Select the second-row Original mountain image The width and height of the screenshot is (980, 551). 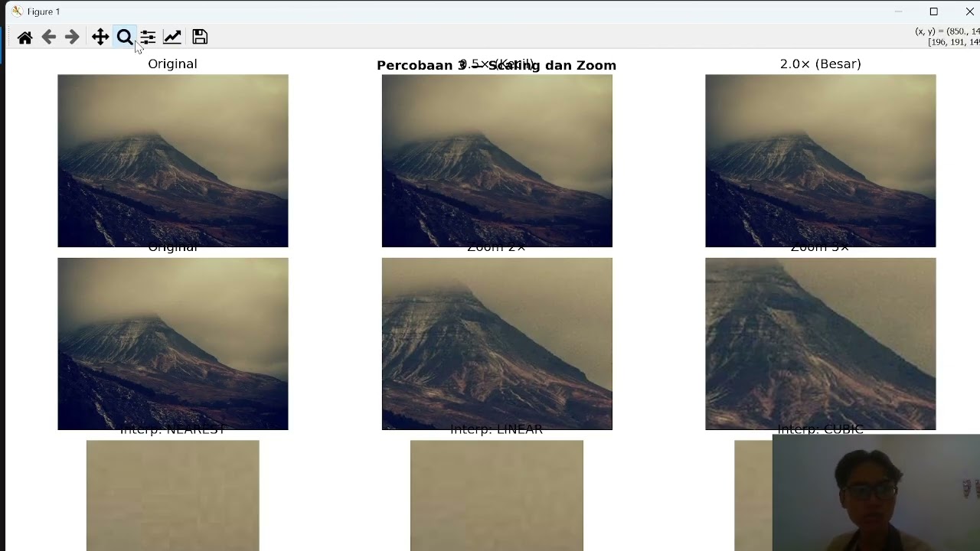click(173, 344)
